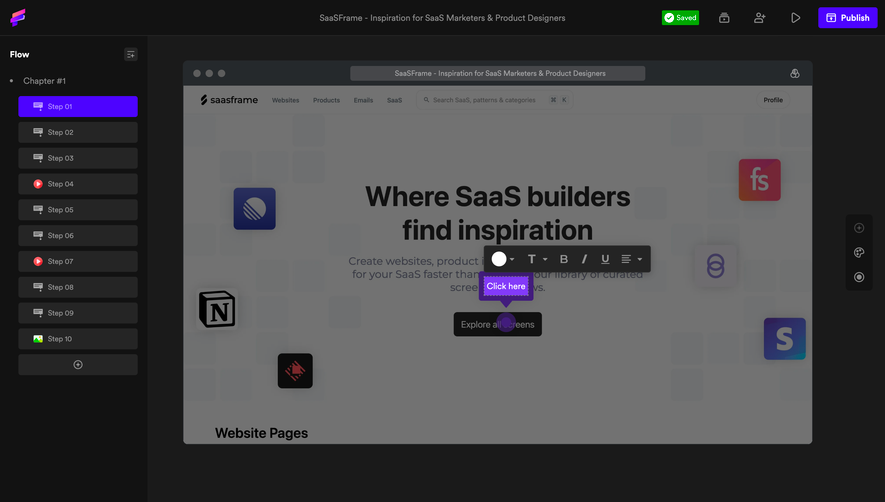Click the 'Flow' panel heading
Viewport: 885px width, 502px height.
[19, 54]
